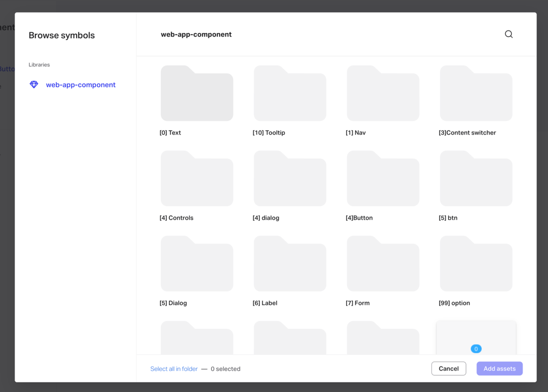Click the [5] btn folder label
548x392 pixels.
pyautogui.click(x=448, y=218)
